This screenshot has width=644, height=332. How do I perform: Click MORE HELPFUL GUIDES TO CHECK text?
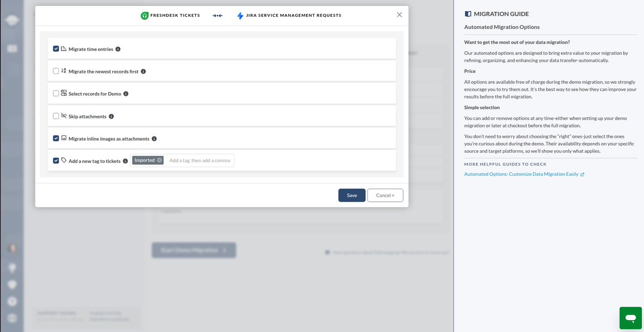(505, 164)
